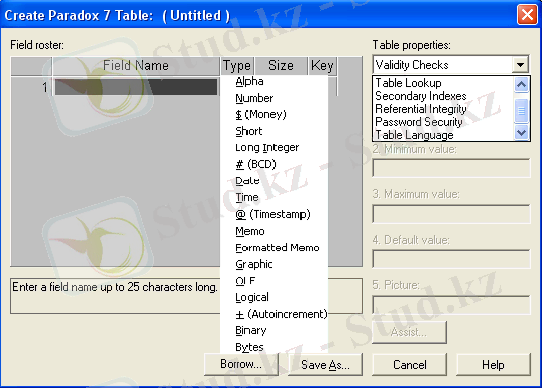This screenshot has width=542, height=388.
Task: Open the Validity Checks dropdown arrow
Action: coord(521,65)
